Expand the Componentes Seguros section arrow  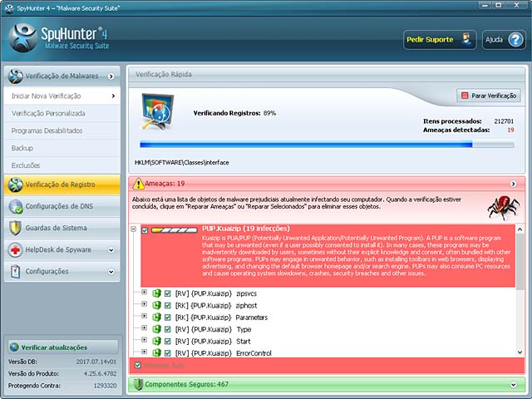514,385
